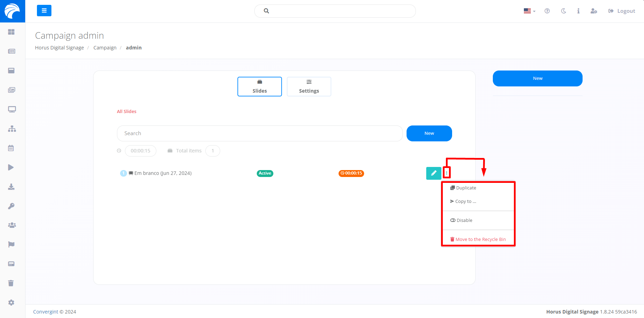The image size is (644, 318).
Task: Click the play icon in sidebar
Action: (11, 168)
